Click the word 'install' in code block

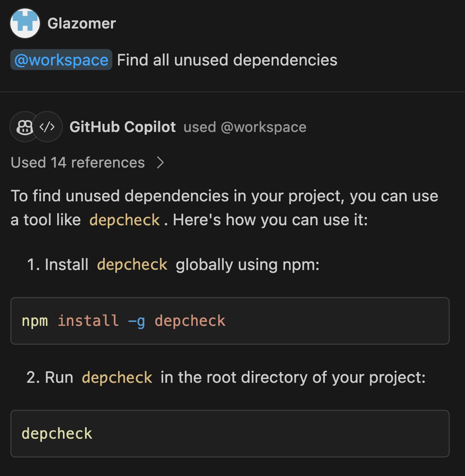coord(88,321)
